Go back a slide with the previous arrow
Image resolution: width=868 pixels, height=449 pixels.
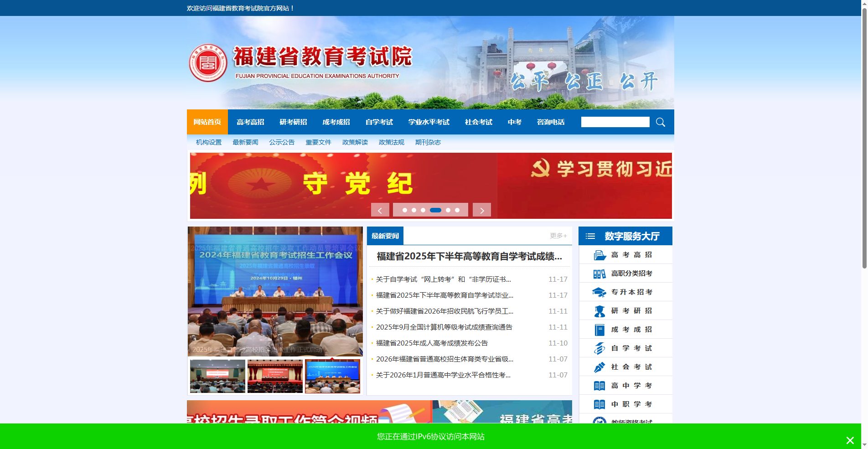pyautogui.click(x=380, y=210)
